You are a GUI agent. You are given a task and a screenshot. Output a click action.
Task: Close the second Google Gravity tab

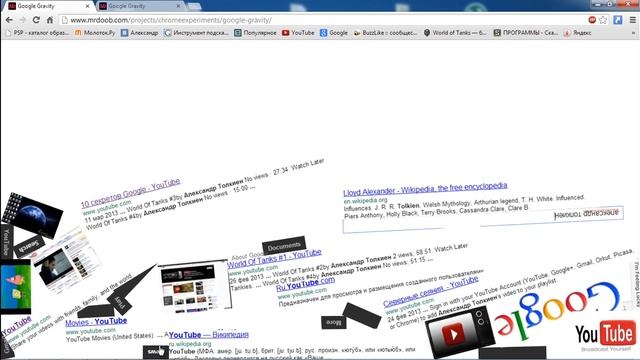(x=178, y=6)
